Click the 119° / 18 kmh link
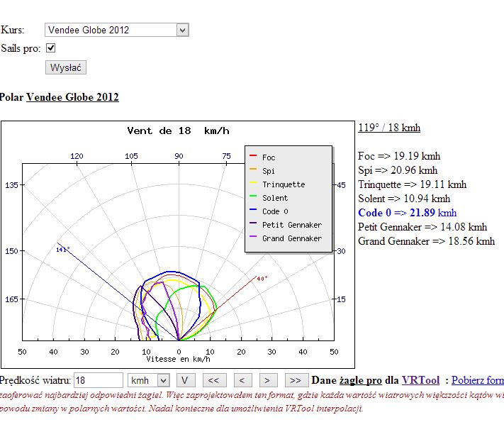 (389, 128)
